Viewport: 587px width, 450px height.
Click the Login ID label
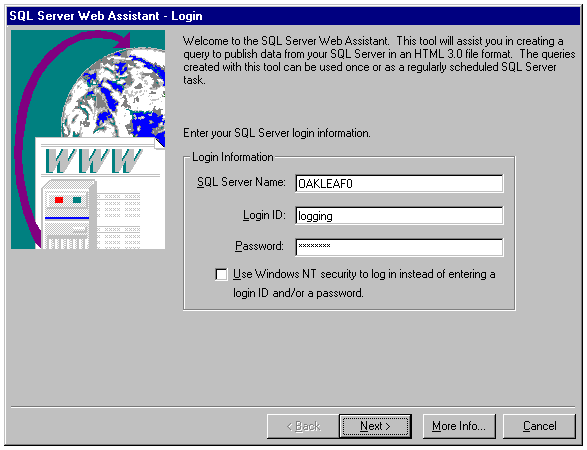coord(264,215)
